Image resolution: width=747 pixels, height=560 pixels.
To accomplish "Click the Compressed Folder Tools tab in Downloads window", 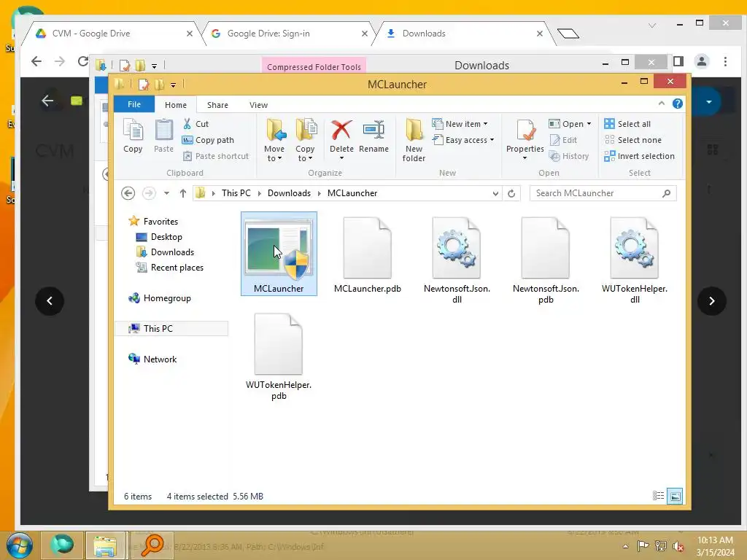I will [314, 66].
